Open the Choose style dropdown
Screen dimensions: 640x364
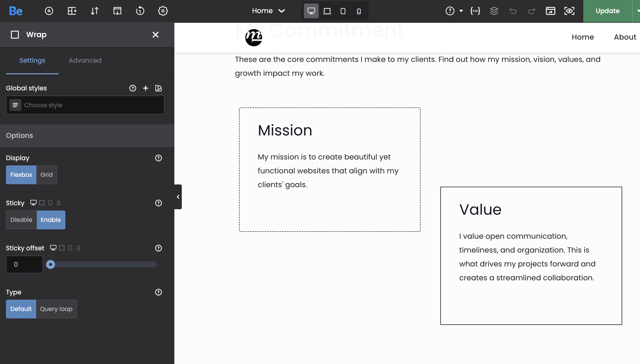pyautogui.click(x=85, y=105)
